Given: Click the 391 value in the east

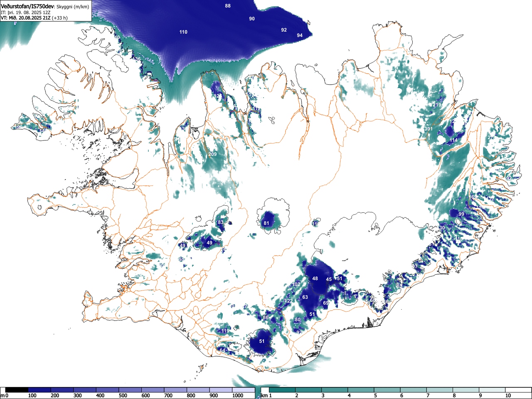Looking at the screenshot, I should 429,129.
